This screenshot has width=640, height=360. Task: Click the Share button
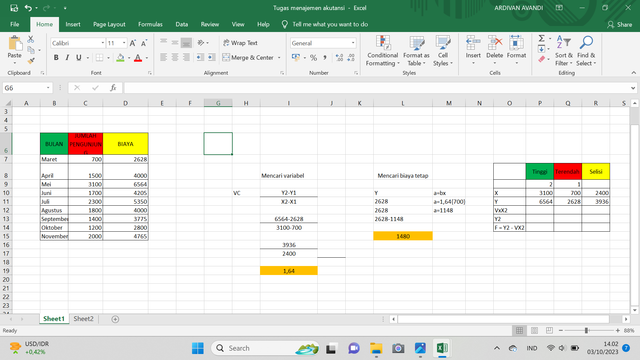coord(620,24)
